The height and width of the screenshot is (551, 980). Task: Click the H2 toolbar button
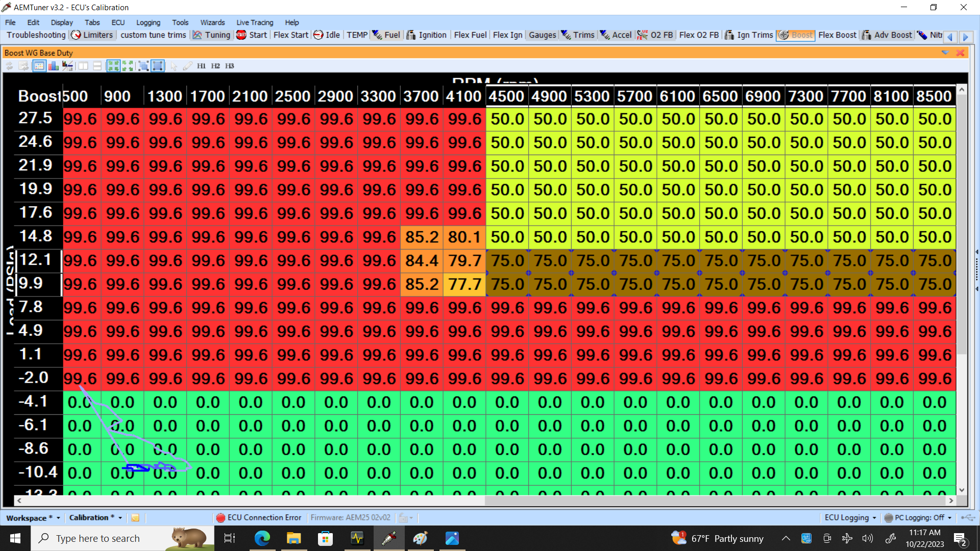(215, 66)
